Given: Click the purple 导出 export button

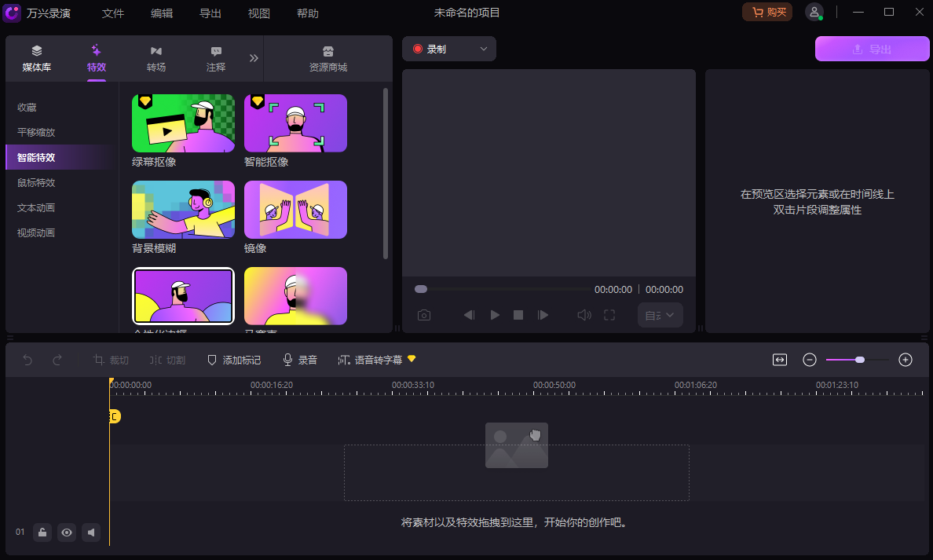Looking at the screenshot, I should click(872, 48).
